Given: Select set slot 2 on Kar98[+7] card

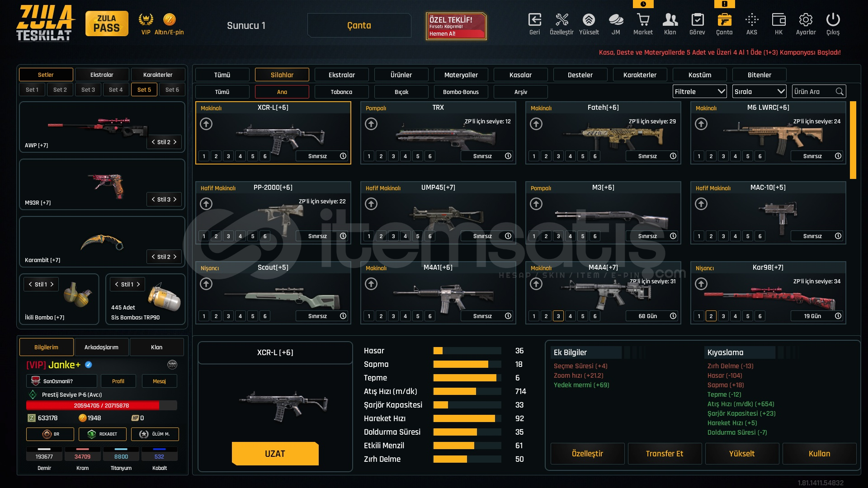Looking at the screenshot, I should [x=711, y=316].
